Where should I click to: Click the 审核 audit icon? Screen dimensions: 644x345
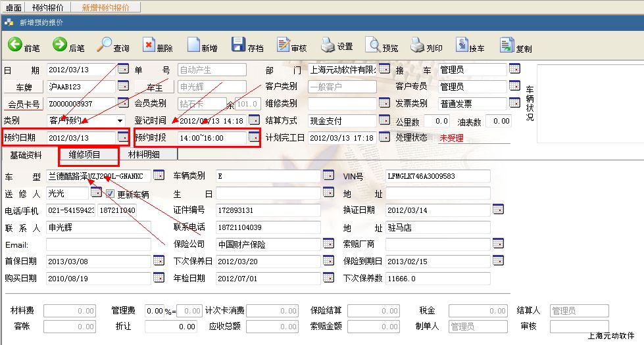[x=283, y=45]
